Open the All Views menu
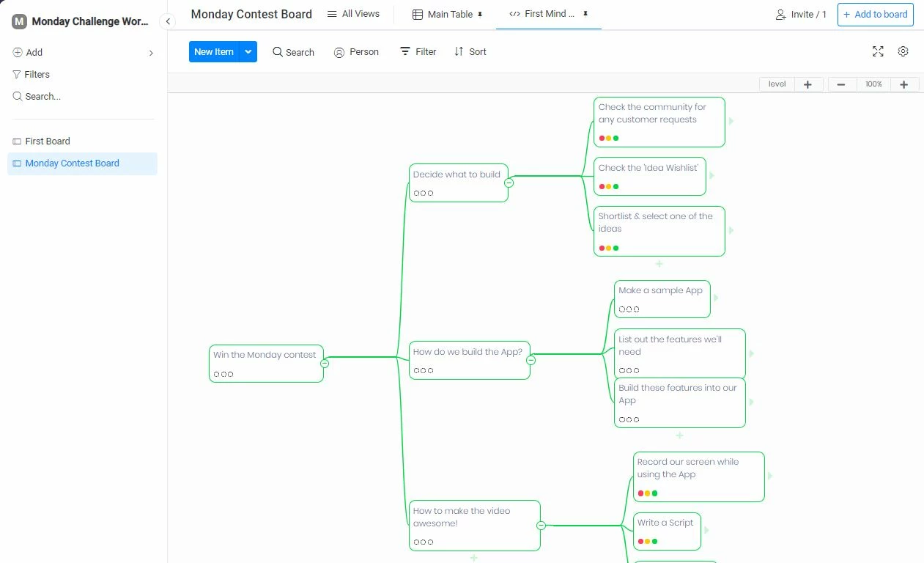 tap(353, 14)
